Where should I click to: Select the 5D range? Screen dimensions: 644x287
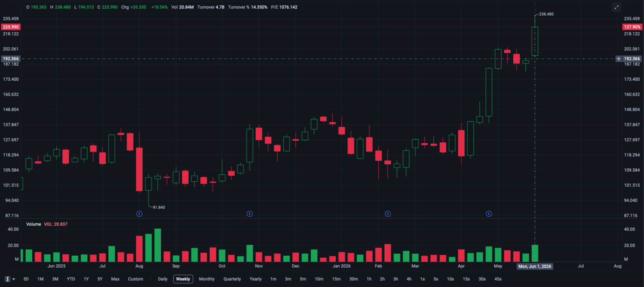(x=26, y=279)
